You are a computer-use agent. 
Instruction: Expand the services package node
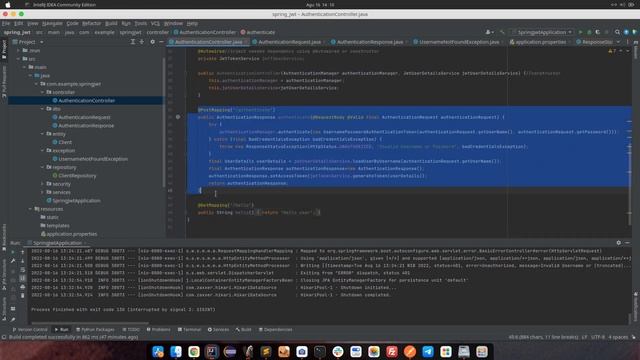click(42, 192)
